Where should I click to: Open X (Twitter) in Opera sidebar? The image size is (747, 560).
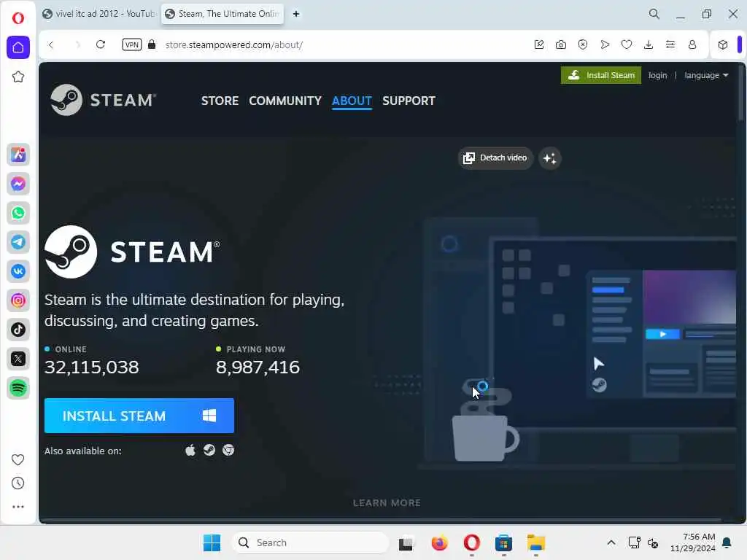pos(18,359)
